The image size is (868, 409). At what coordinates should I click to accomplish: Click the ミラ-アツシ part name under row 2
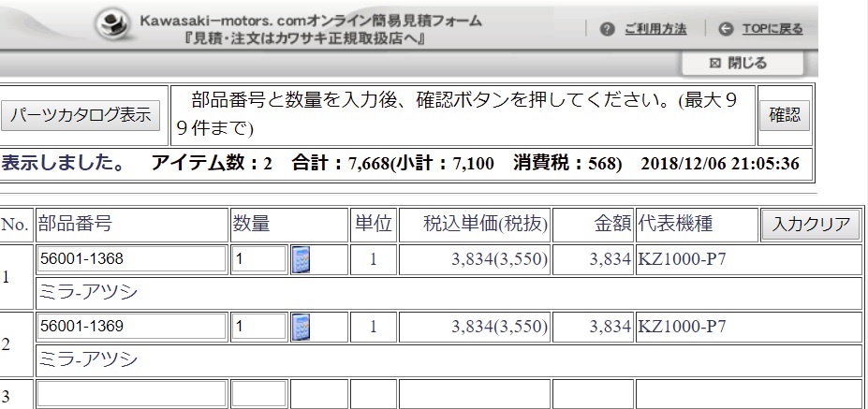(x=87, y=359)
